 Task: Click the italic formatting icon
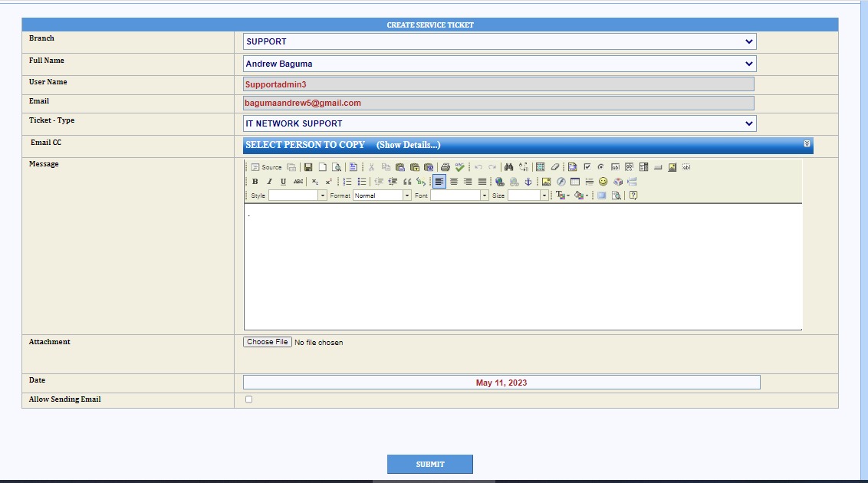click(269, 182)
